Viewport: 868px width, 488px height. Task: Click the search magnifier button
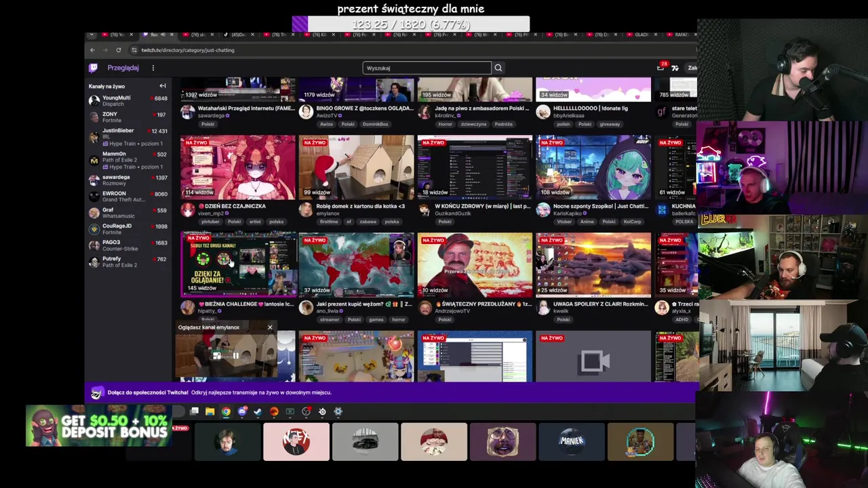(x=498, y=68)
